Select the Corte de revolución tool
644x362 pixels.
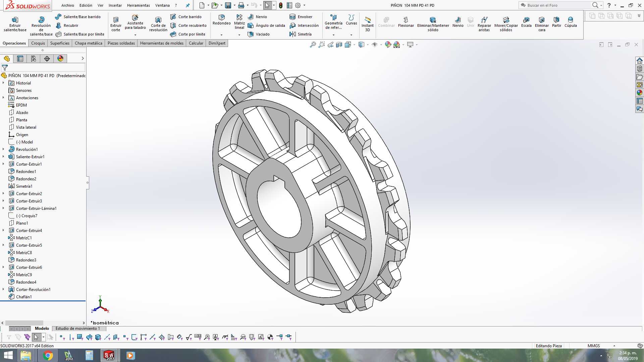[158, 24]
